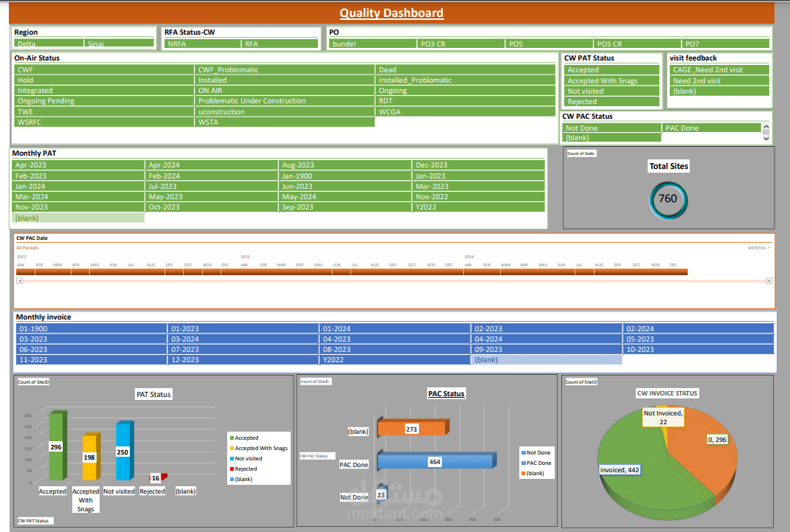Select (blank) in visit feedback slicer
Viewport: 790px width, 532px height.
tap(719, 91)
